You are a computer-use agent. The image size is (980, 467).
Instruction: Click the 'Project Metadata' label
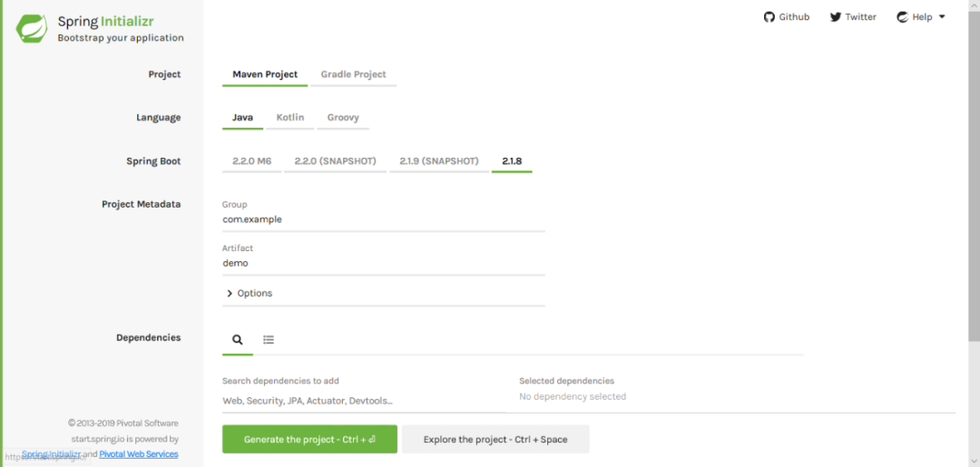[142, 204]
